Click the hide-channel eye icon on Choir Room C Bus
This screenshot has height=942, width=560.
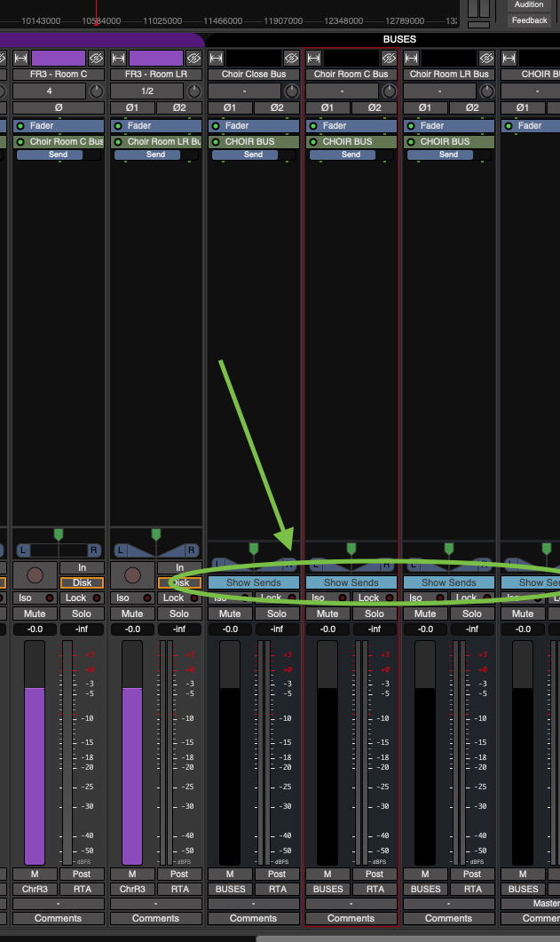click(389, 58)
